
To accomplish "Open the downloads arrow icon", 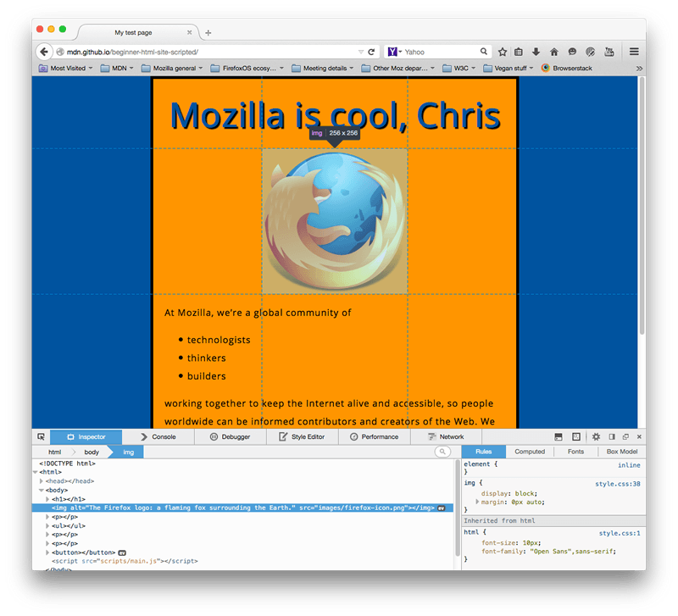I will [x=536, y=52].
